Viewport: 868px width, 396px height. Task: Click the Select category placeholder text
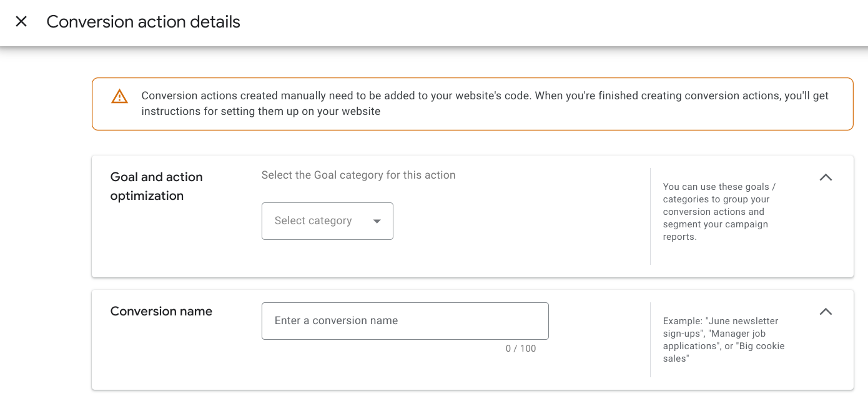(313, 221)
